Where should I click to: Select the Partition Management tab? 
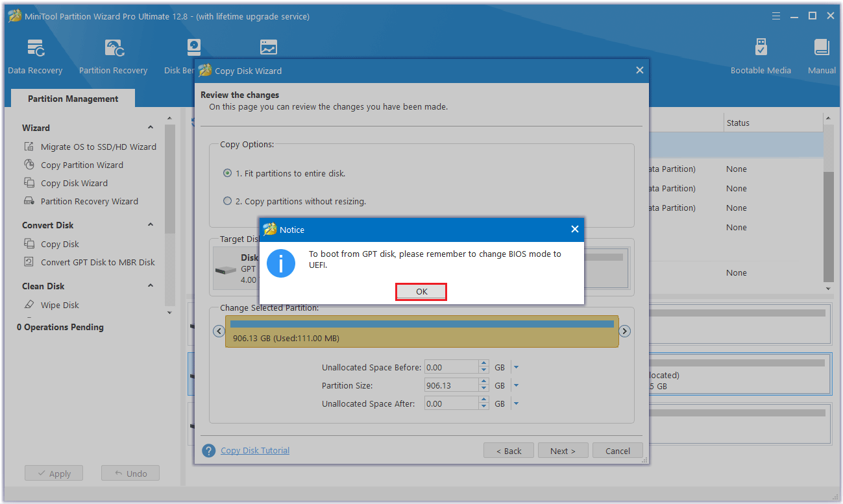point(73,99)
